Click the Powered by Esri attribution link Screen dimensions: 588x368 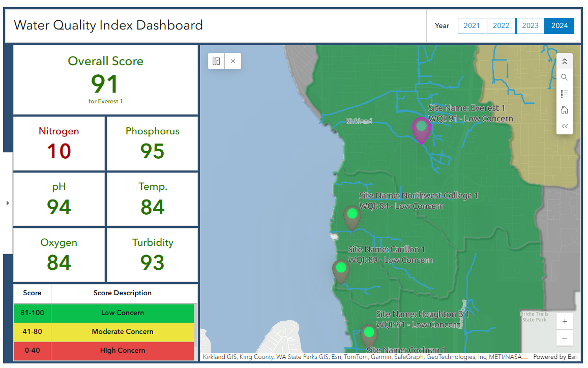click(x=555, y=357)
